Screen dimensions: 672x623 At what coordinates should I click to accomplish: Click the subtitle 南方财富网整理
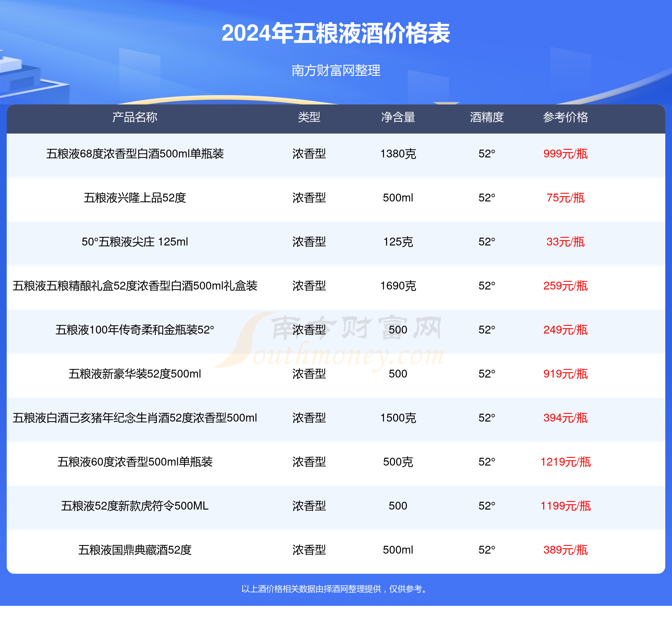click(x=336, y=71)
